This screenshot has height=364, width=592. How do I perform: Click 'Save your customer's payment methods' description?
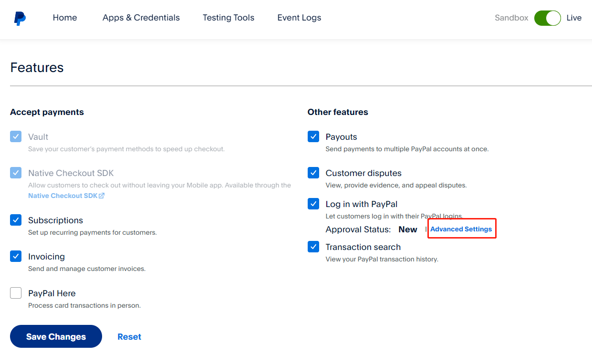click(126, 149)
